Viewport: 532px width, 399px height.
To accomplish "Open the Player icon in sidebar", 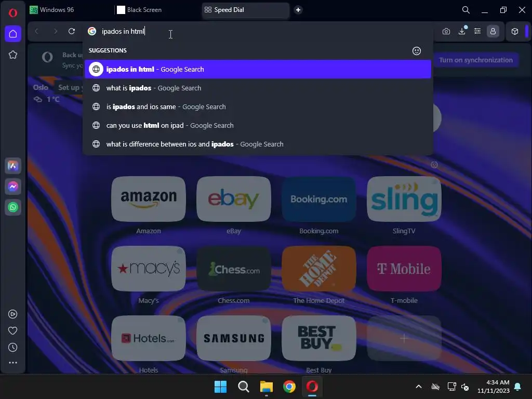I will pos(12,314).
